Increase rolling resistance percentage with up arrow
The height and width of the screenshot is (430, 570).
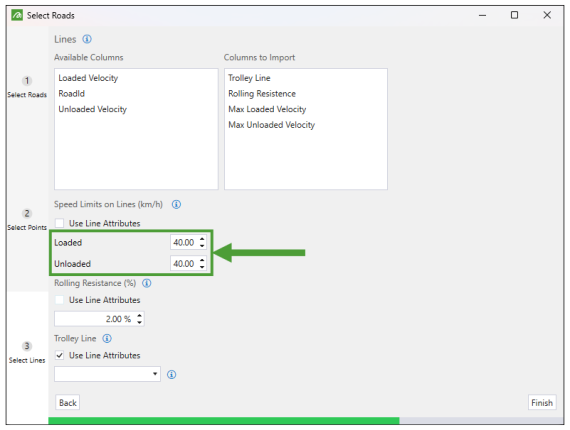(x=140, y=316)
